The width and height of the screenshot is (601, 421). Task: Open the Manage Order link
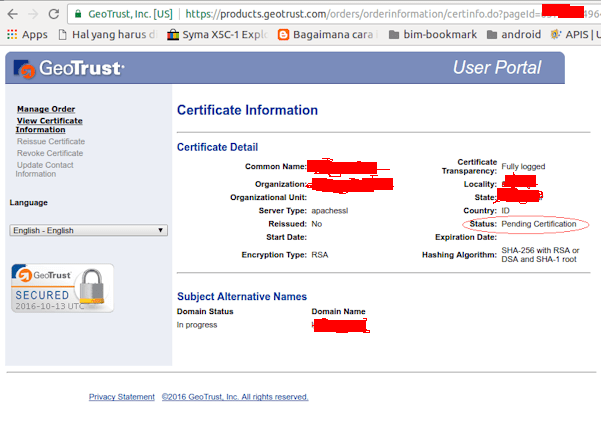point(46,109)
